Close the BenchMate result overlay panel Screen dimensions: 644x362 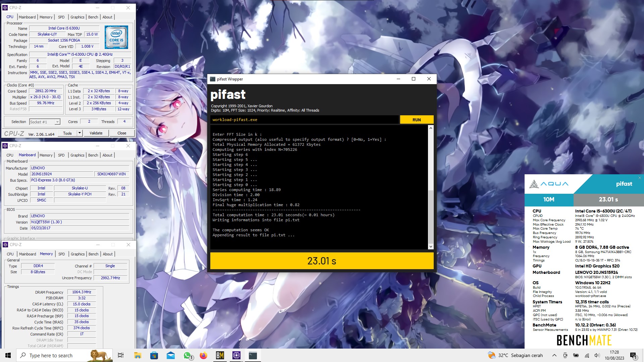[639, 178]
